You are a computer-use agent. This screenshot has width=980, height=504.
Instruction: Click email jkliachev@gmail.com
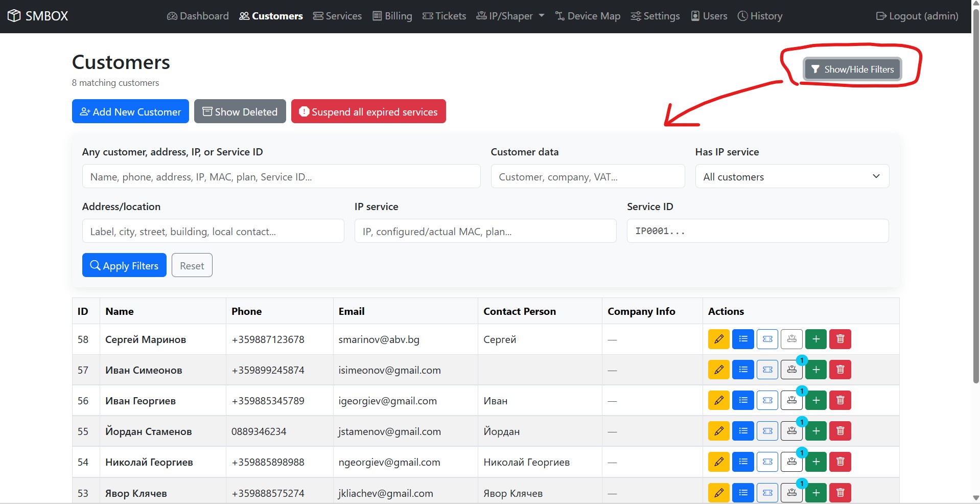(x=386, y=493)
